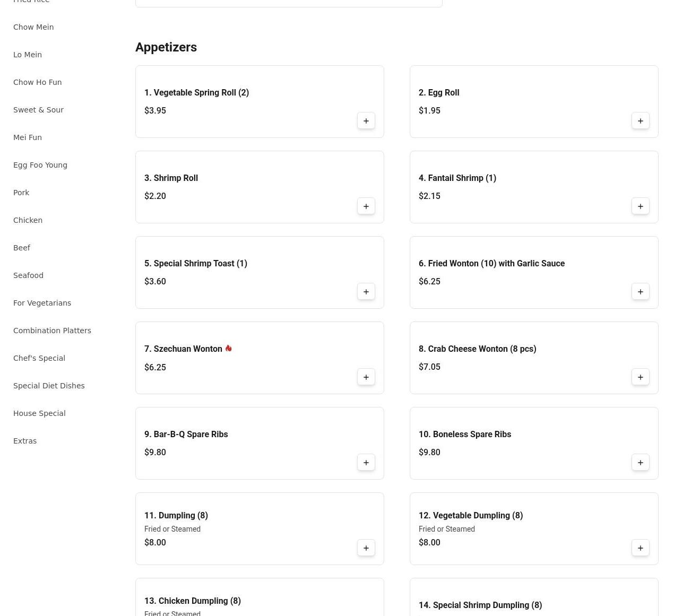The width and height of the screenshot is (674, 616).
Task: Select Extras in sidebar
Action: tap(25, 441)
